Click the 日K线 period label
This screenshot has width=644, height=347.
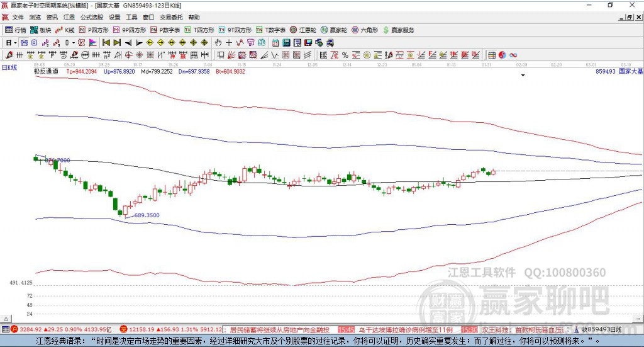(9, 67)
